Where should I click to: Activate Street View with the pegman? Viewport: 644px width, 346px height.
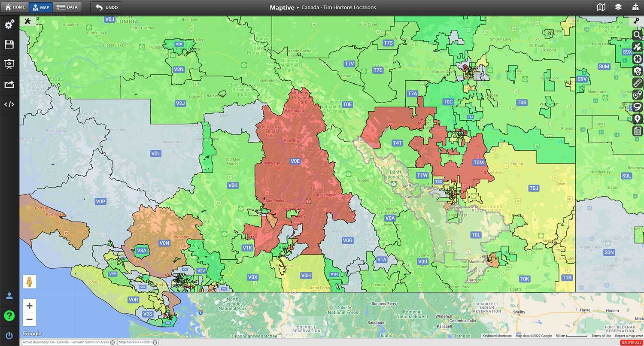[29, 282]
